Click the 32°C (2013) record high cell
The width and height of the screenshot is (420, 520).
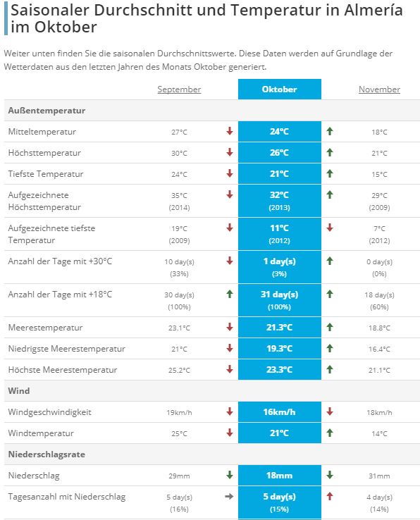pos(280,201)
